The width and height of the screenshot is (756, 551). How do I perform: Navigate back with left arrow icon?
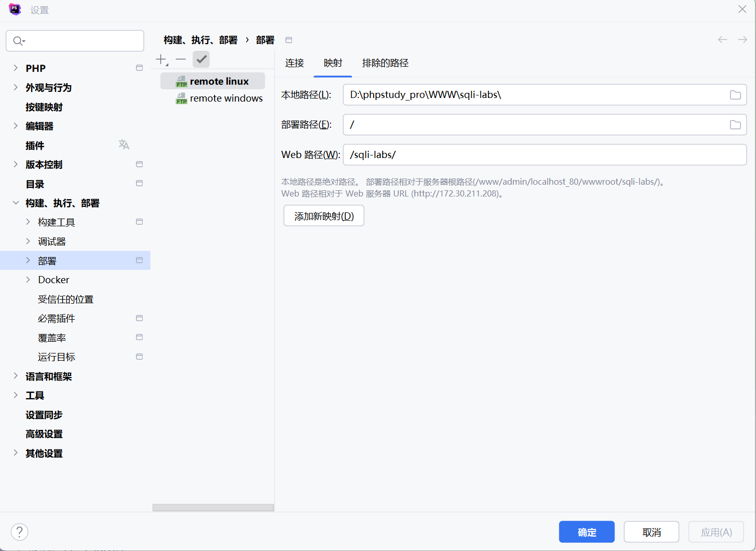723,40
